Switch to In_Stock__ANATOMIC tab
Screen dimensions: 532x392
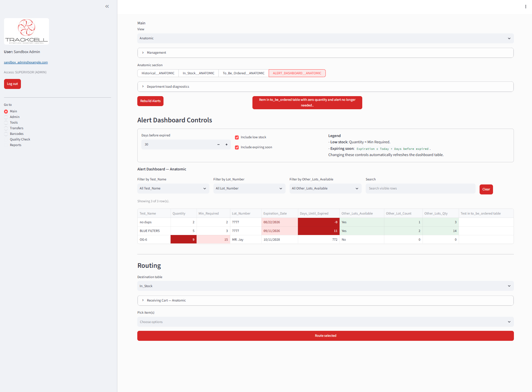point(198,73)
